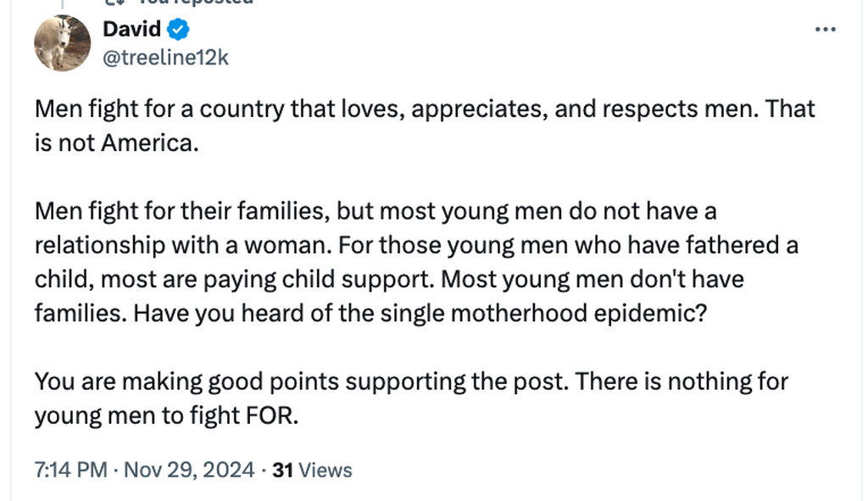This screenshot has height=501, width=868.
Task: Open the three-dot More options menu
Action: click(x=825, y=30)
